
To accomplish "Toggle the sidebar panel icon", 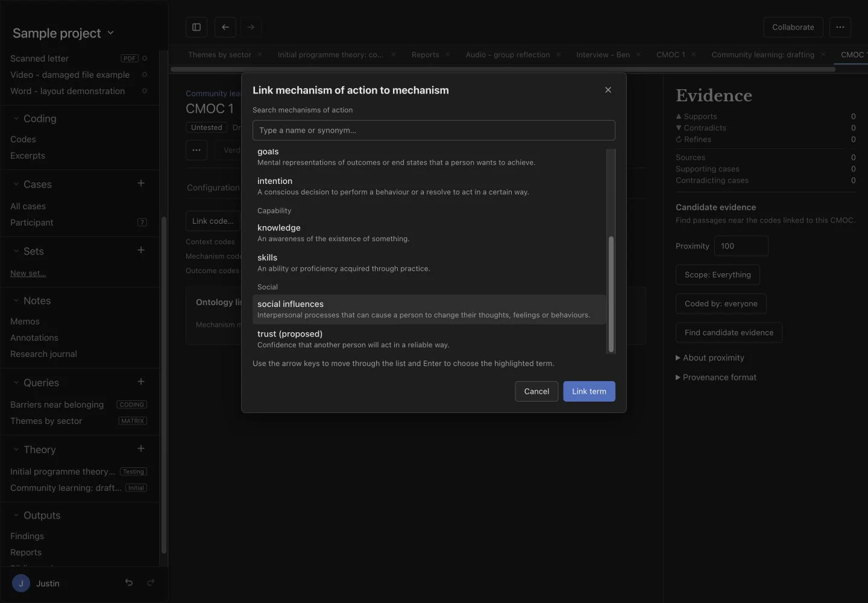I will pos(197,27).
